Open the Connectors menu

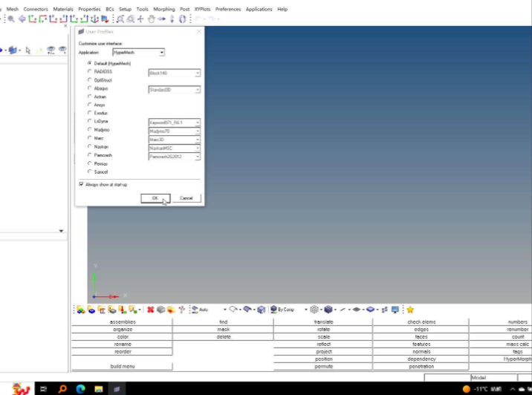click(x=36, y=9)
